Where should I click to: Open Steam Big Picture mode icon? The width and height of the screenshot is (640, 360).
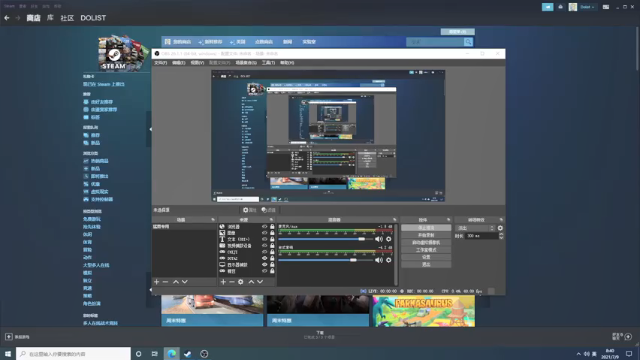[606, 7]
